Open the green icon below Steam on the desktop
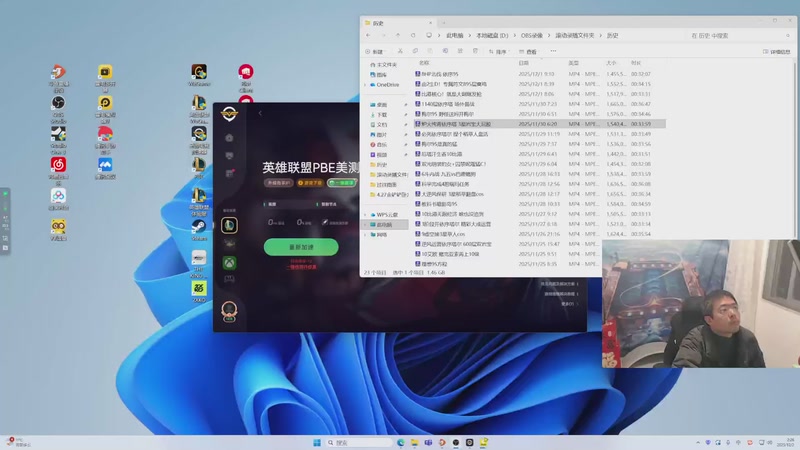Image resolution: width=800 pixels, height=450 pixels. [199, 288]
